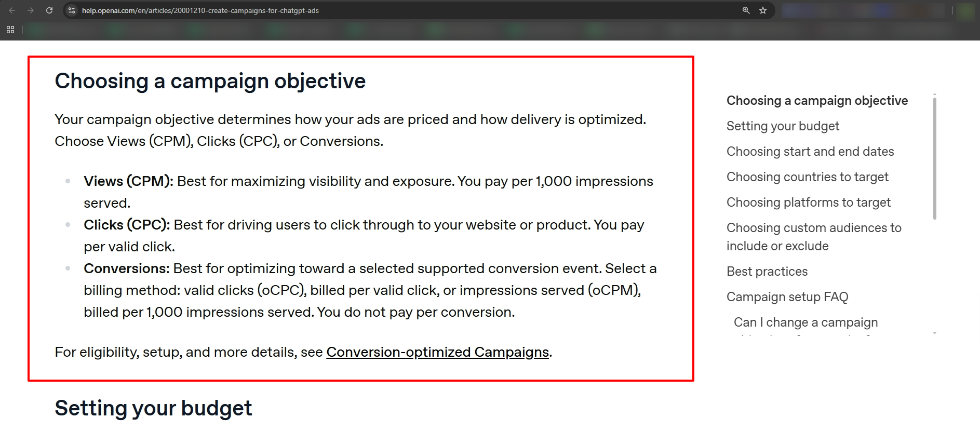Open the apps grid in bookmarks bar
The width and height of the screenshot is (980, 431).
click(10, 30)
